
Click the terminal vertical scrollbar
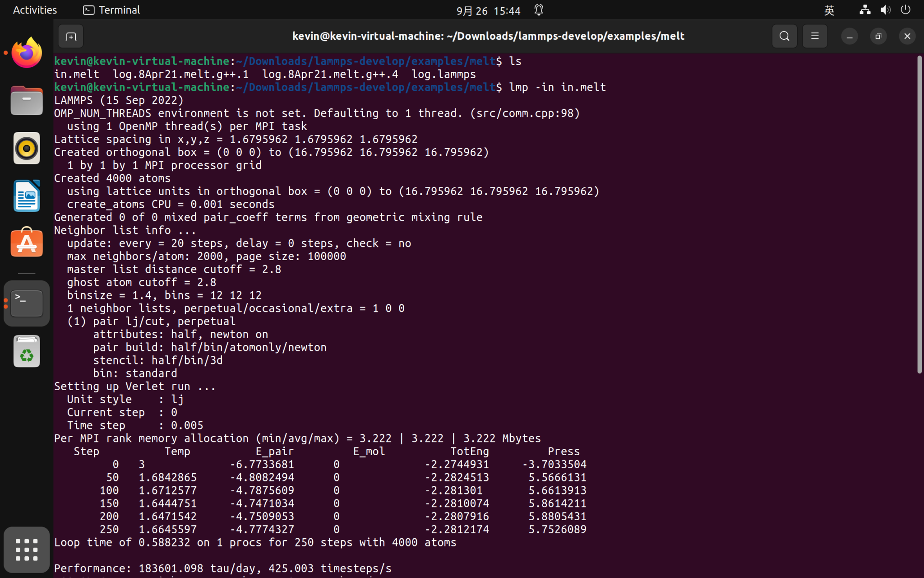[x=919, y=214]
